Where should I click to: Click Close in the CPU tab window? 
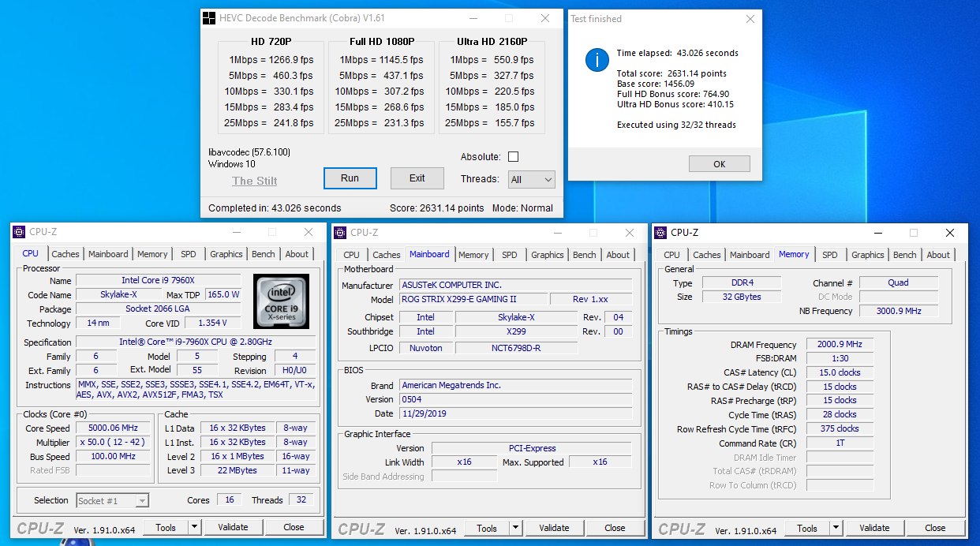(294, 527)
